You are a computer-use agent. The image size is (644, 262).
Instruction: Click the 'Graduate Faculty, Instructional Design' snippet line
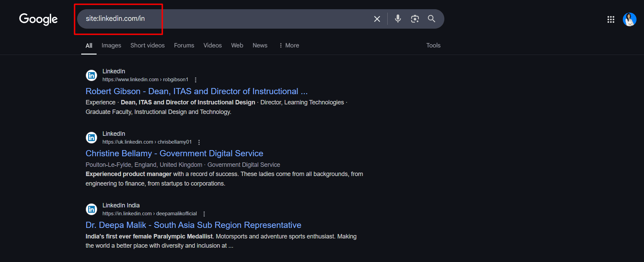(x=158, y=112)
